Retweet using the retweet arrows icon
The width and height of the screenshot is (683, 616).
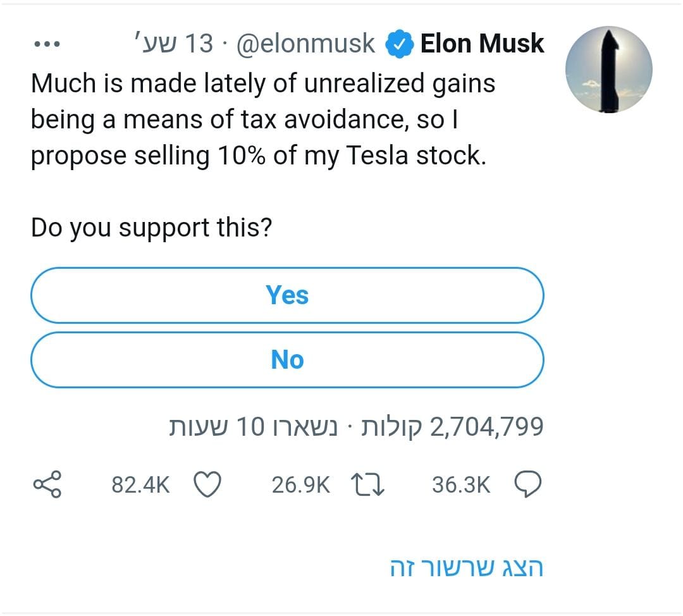[x=368, y=485]
